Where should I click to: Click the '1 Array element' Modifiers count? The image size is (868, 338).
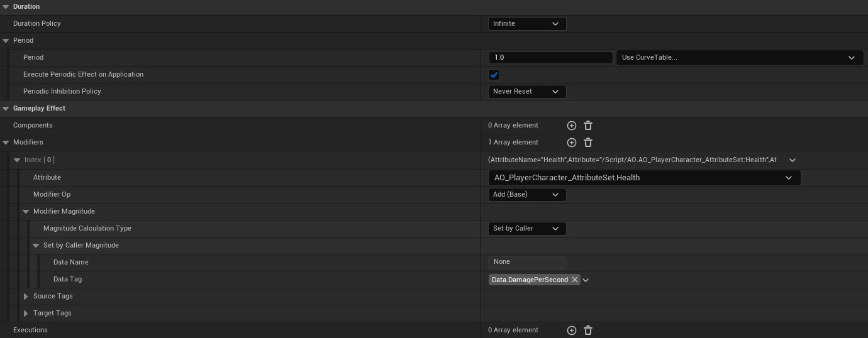pyautogui.click(x=513, y=142)
